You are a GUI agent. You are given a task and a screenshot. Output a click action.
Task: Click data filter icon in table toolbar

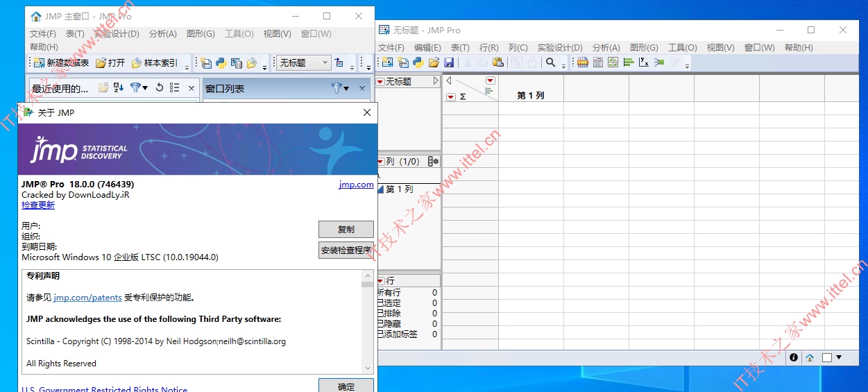582,62
